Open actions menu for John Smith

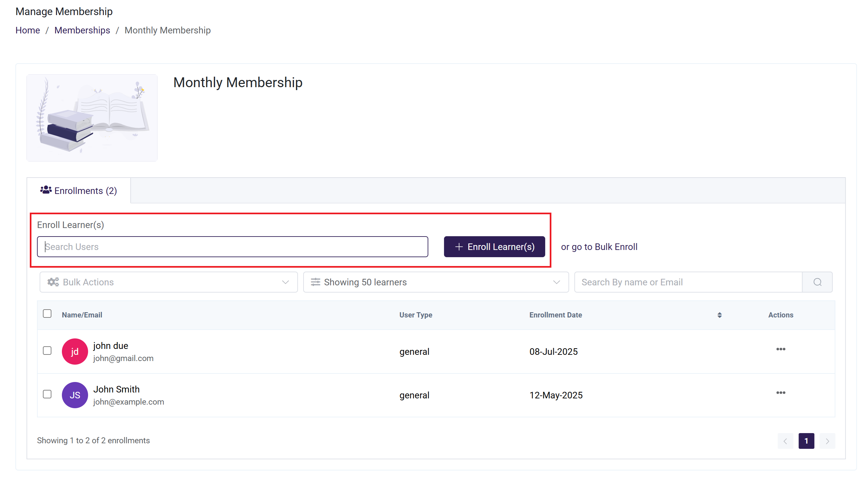click(780, 393)
